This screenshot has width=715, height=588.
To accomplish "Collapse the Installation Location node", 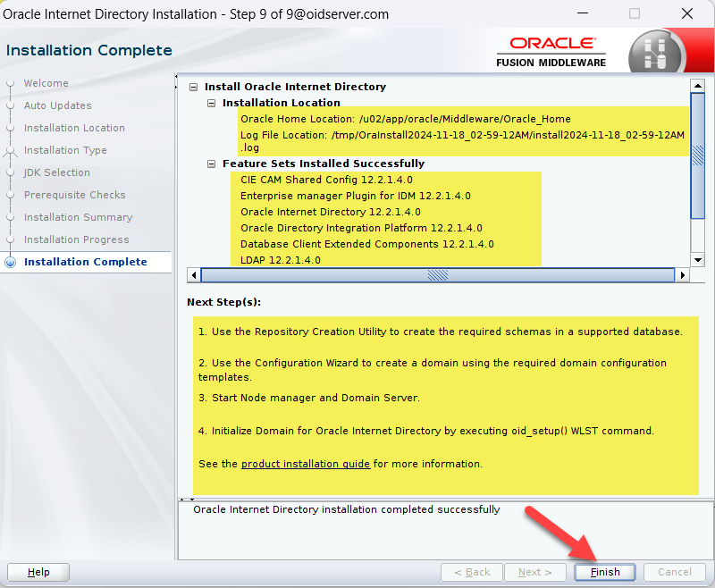I will [212, 103].
